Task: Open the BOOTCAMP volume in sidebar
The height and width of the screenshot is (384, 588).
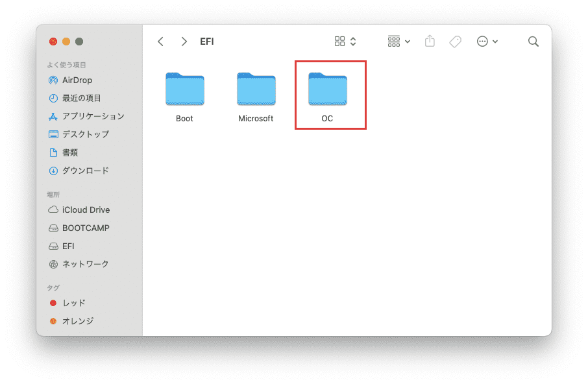Action: tap(85, 228)
